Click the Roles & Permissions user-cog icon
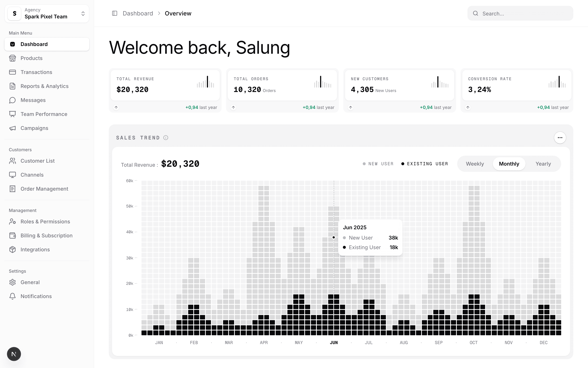This screenshot has width=588, height=368. (x=12, y=222)
